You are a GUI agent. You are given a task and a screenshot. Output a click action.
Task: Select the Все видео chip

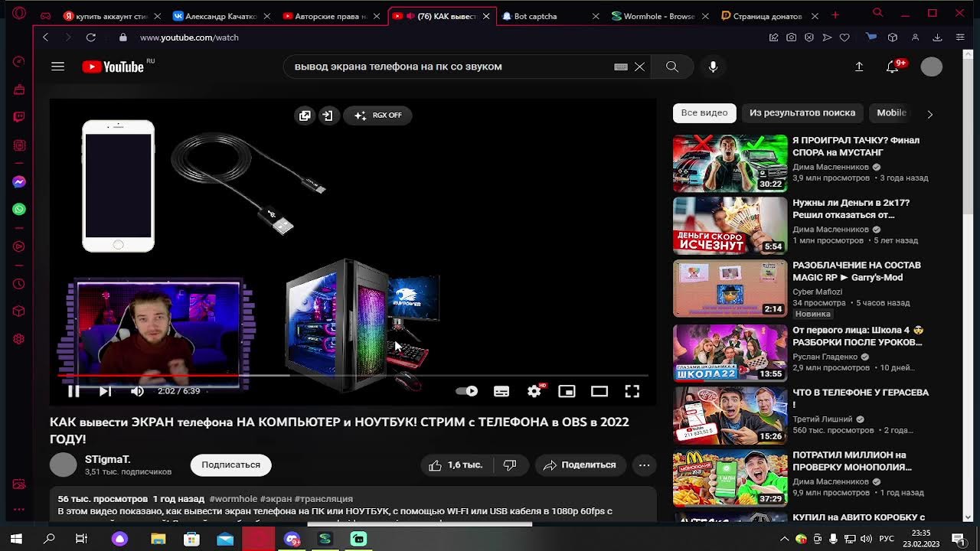704,112
